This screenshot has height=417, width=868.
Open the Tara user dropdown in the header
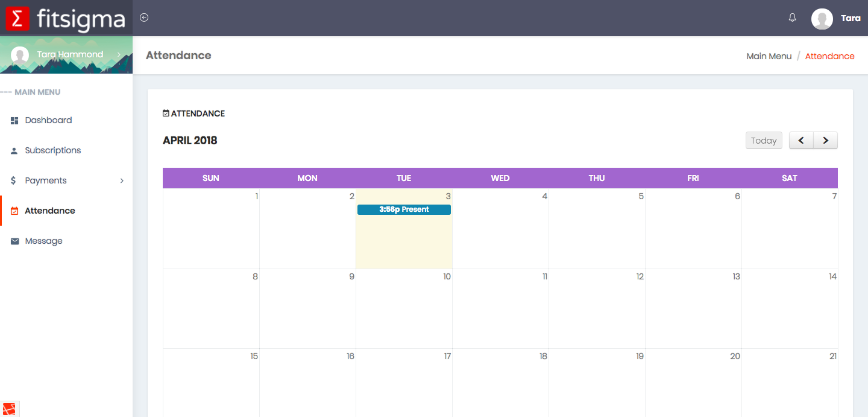point(851,19)
